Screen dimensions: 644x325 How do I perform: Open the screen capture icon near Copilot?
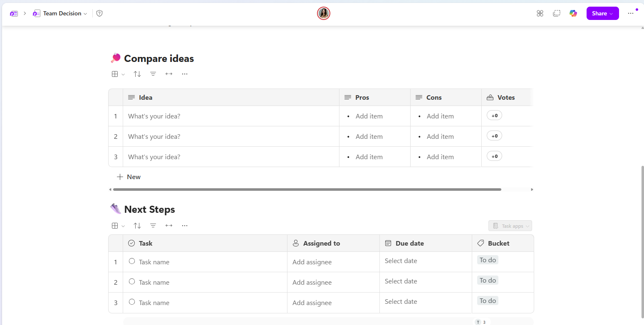pos(557,13)
